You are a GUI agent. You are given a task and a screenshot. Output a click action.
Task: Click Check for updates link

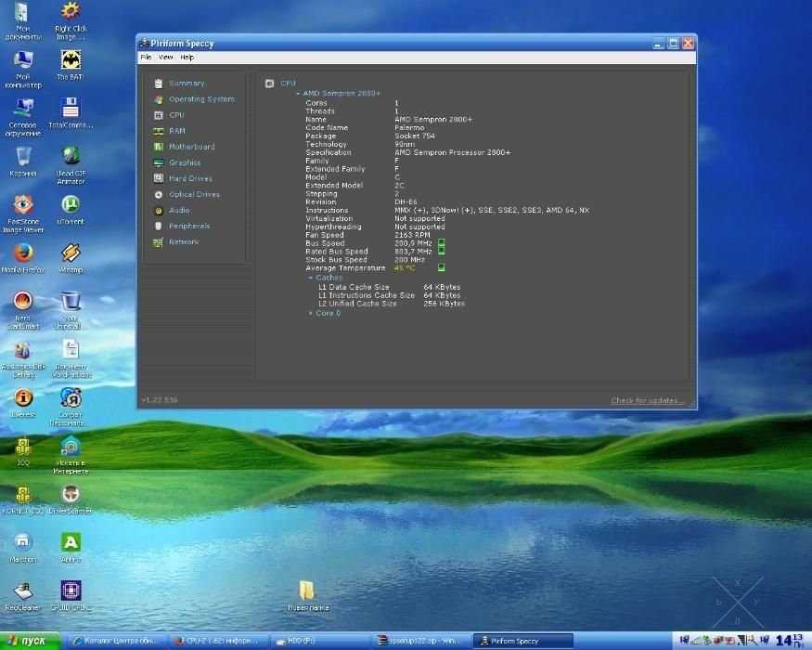647,400
